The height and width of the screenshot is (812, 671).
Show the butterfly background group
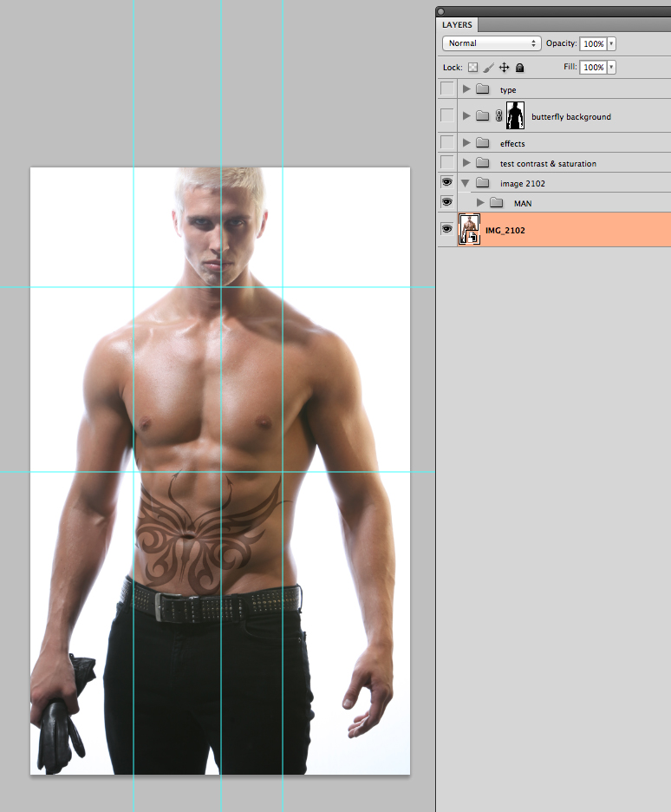click(x=447, y=115)
